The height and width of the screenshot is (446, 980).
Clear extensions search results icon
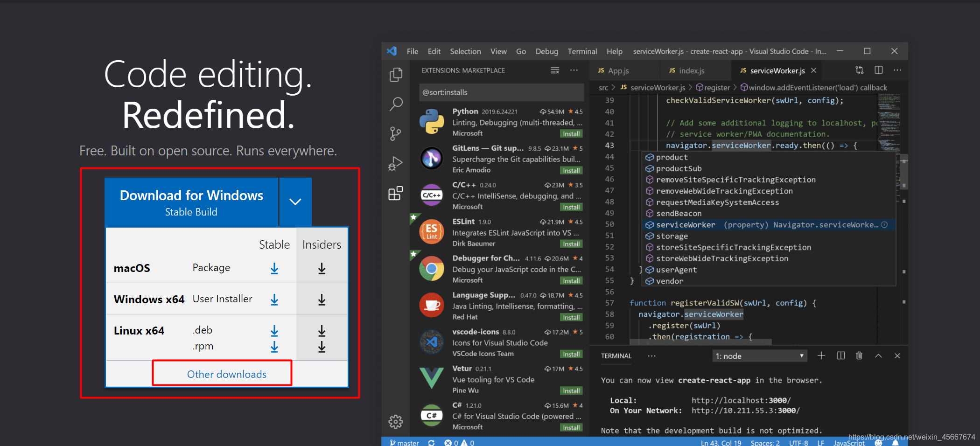[x=555, y=70]
